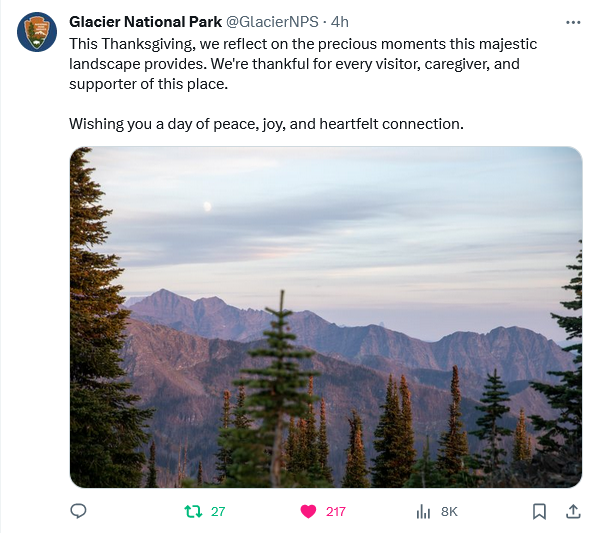Image resolution: width=598 pixels, height=533 pixels.
Task: Open the share upload icon
Action: [573, 511]
